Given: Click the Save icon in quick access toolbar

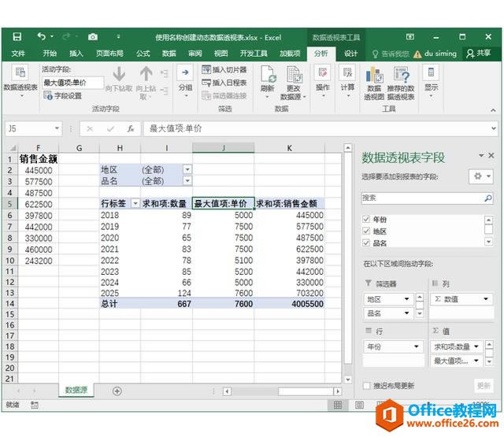Looking at the screenshot, I should coord(17,37).
